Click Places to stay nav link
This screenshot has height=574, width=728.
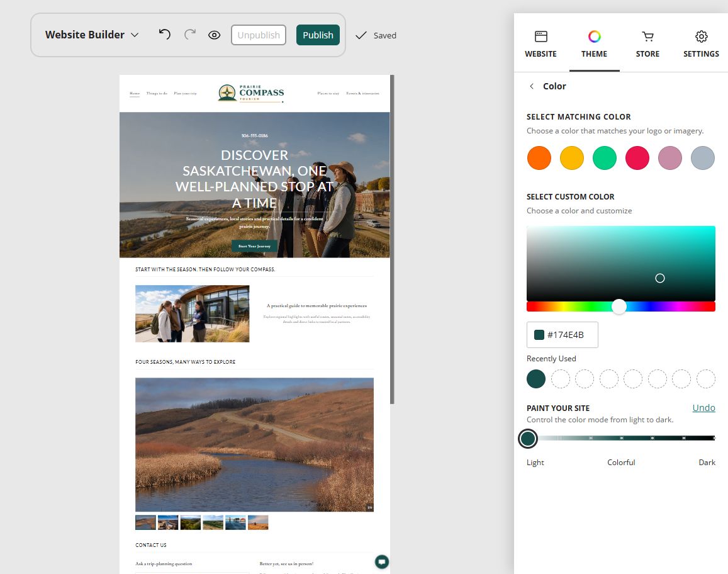point(328,93)
